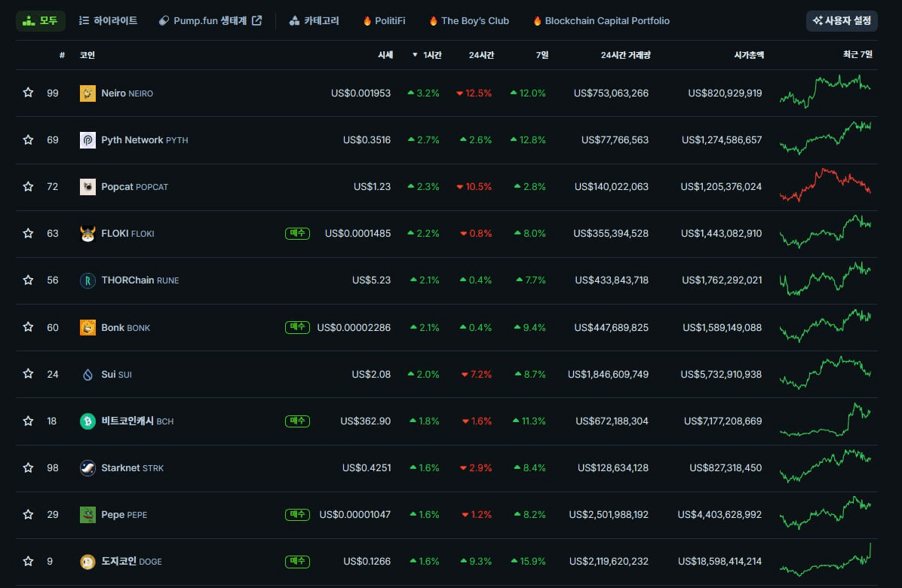902x588 pixels.
Task: Favorite DOGE with its star icon
Action: (28, 561)
